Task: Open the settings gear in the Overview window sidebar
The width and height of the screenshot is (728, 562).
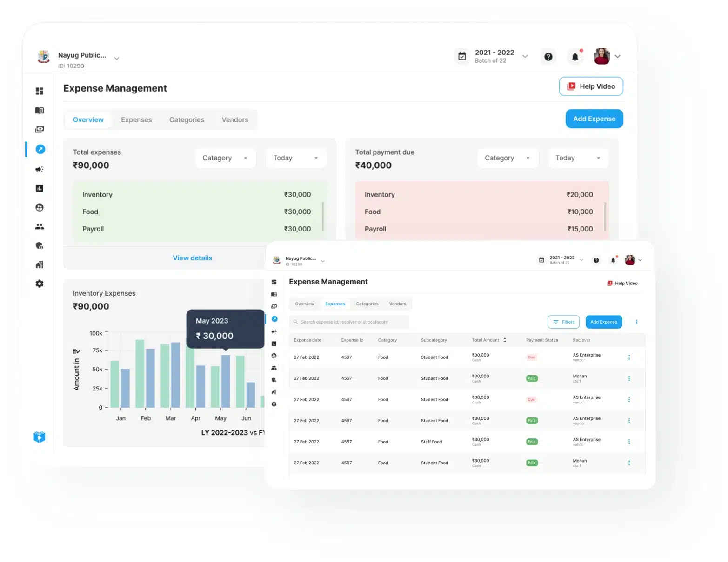Action: tap(40, 284)
